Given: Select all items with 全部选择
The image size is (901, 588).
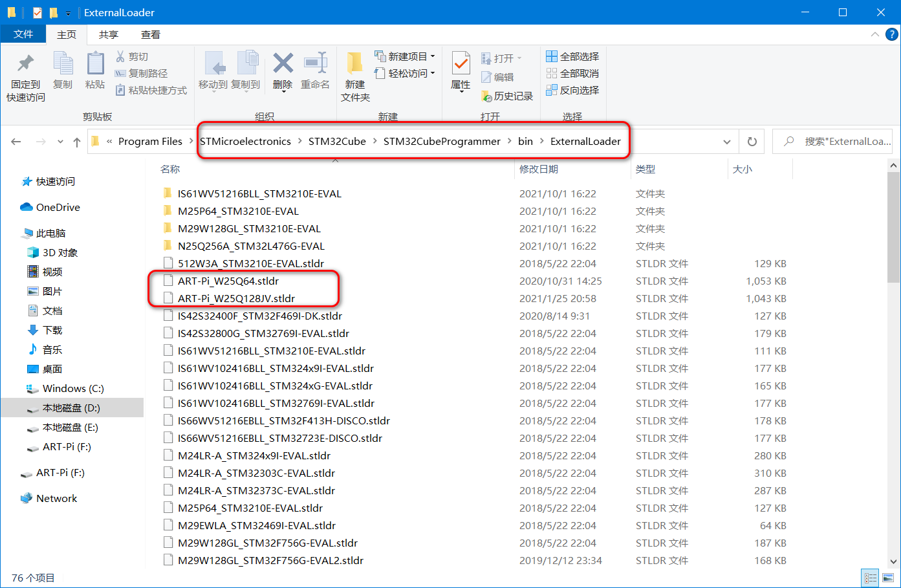Looking at the screenshot, I should [x=573, y=56].
